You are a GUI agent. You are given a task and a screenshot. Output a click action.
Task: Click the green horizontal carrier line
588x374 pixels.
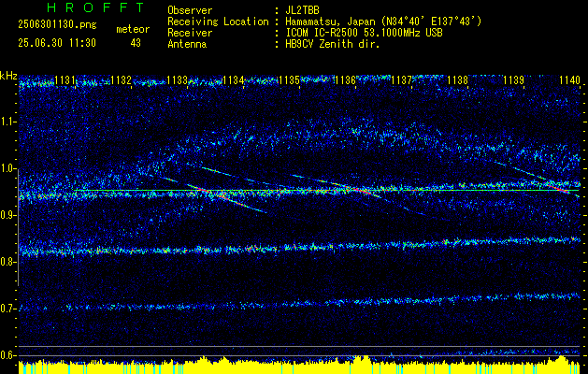point(326,190)
